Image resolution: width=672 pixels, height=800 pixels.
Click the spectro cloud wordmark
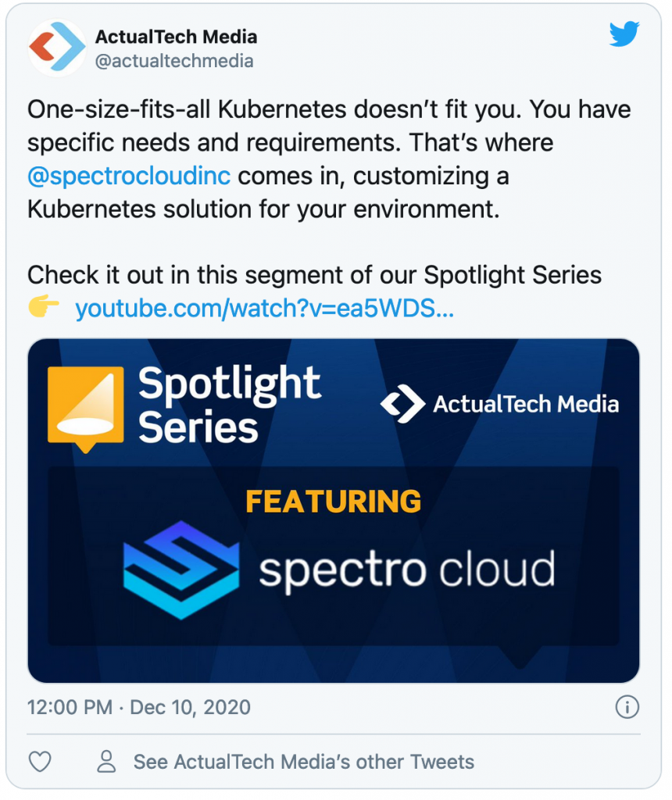[x=406, y=570]
